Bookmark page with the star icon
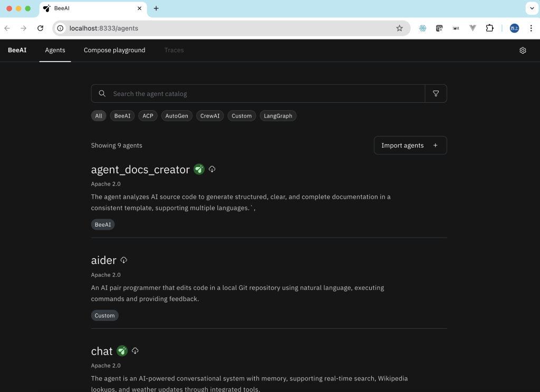The width and height of the screenshot is (540, 392). tap(399, 28)
